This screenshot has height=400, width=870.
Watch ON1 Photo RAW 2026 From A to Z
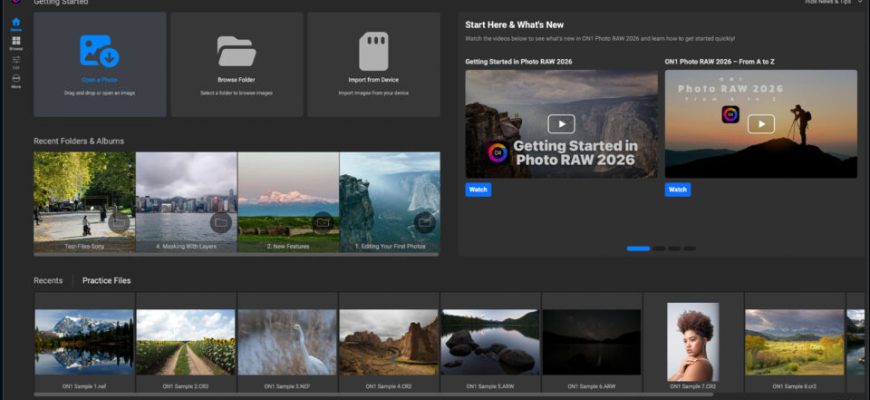(x=677, y=190)
